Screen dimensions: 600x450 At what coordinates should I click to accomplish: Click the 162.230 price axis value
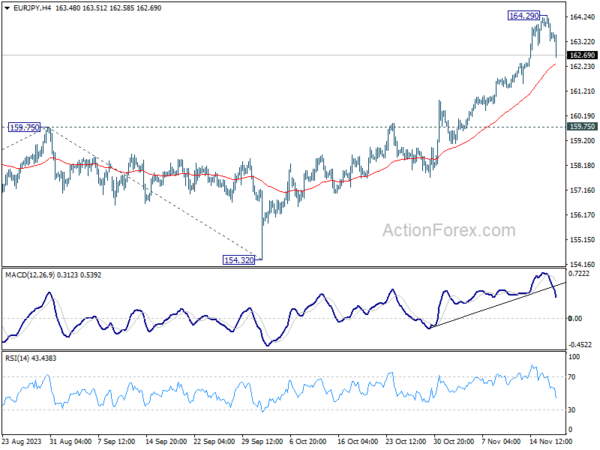[582, 67]
